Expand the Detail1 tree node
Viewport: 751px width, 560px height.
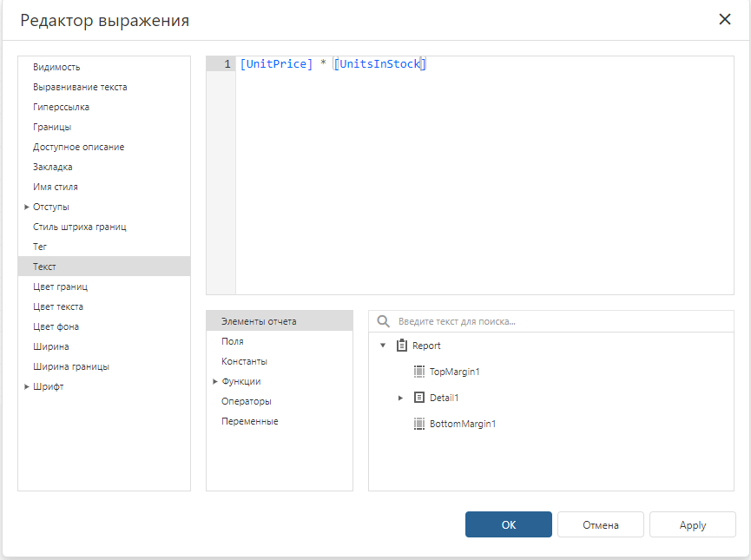(400, 398)
